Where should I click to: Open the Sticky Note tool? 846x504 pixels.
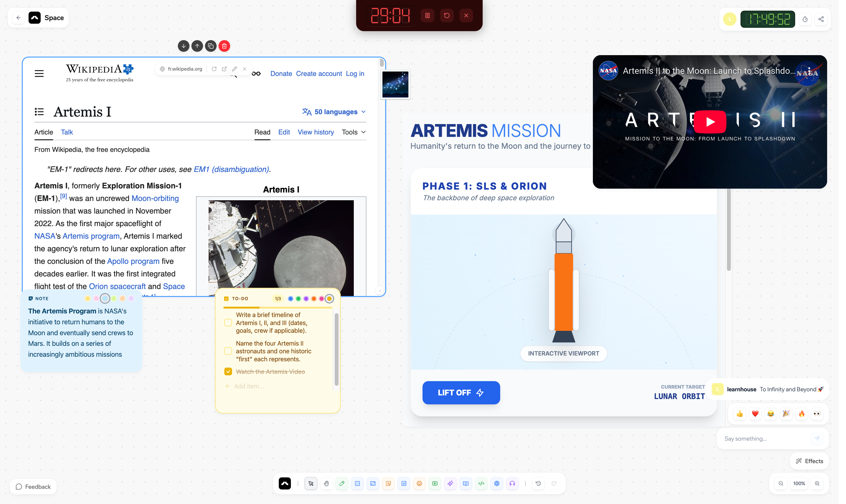tap(389, 483)
